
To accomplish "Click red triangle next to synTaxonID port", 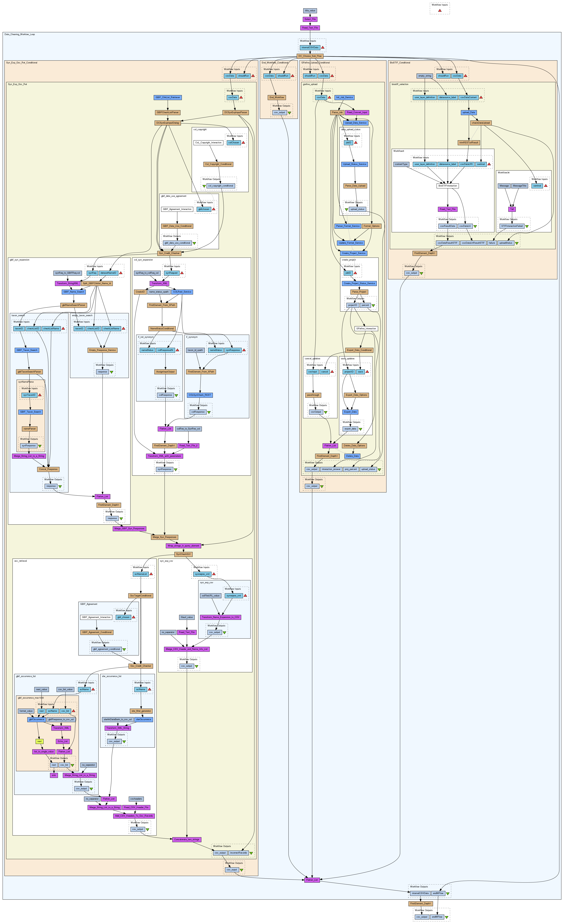I will coord(40,395).
